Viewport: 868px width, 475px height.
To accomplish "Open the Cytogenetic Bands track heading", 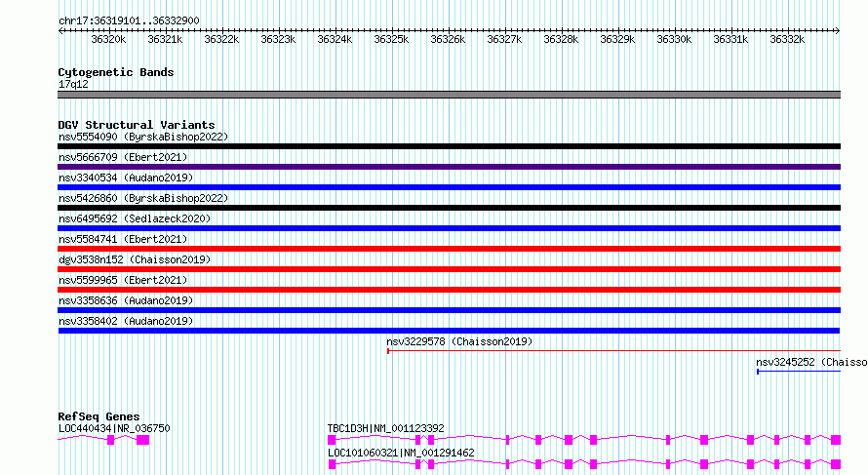I will [116, 72].
